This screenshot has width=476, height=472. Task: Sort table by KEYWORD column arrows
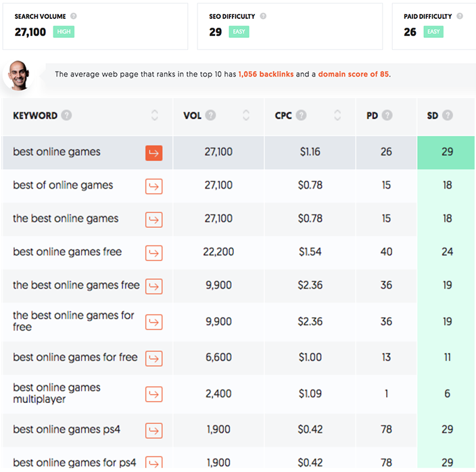click(155, 116)
